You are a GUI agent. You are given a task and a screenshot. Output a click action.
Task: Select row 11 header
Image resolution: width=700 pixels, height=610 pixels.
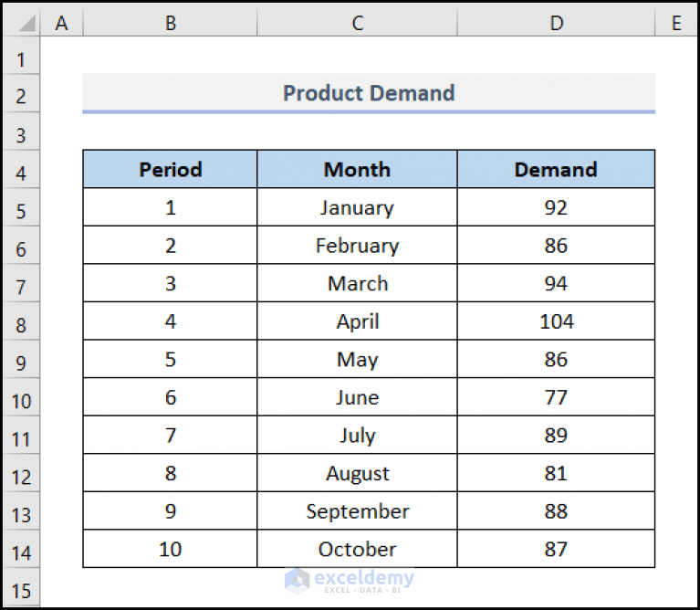point(21,435)
